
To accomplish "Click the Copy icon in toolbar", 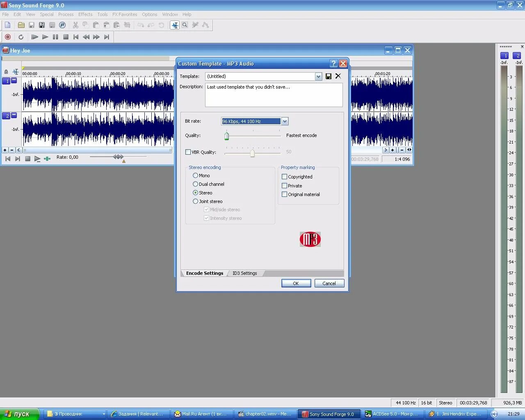I will click(x=86, y=25).
